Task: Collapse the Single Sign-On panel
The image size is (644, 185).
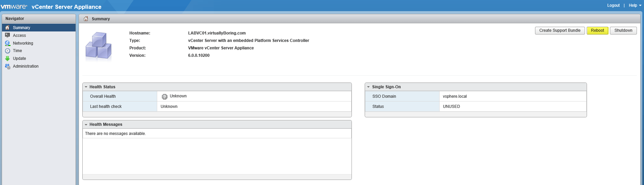Action: [368, 87]
